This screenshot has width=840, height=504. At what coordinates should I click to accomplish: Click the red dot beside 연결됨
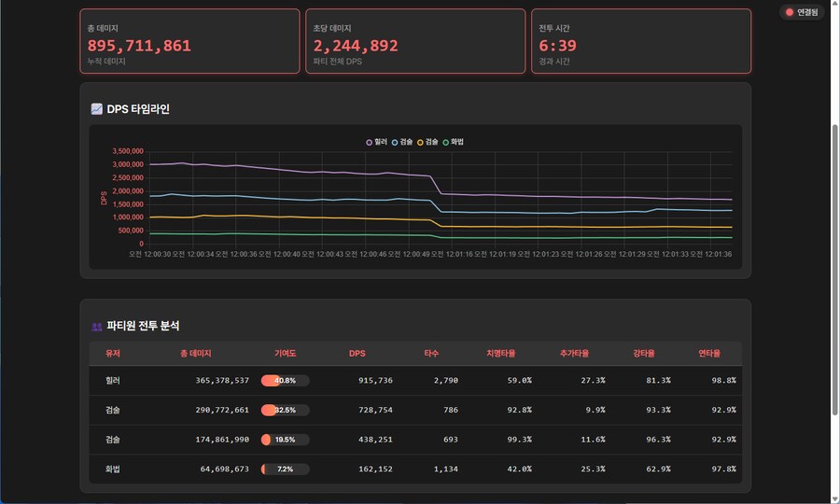(790, 12)
